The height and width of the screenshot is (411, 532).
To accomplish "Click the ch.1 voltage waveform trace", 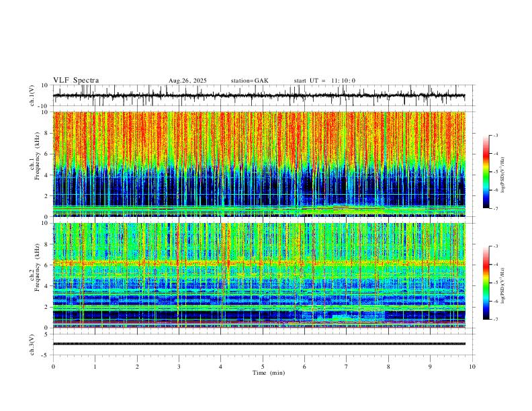I will 259,95.
